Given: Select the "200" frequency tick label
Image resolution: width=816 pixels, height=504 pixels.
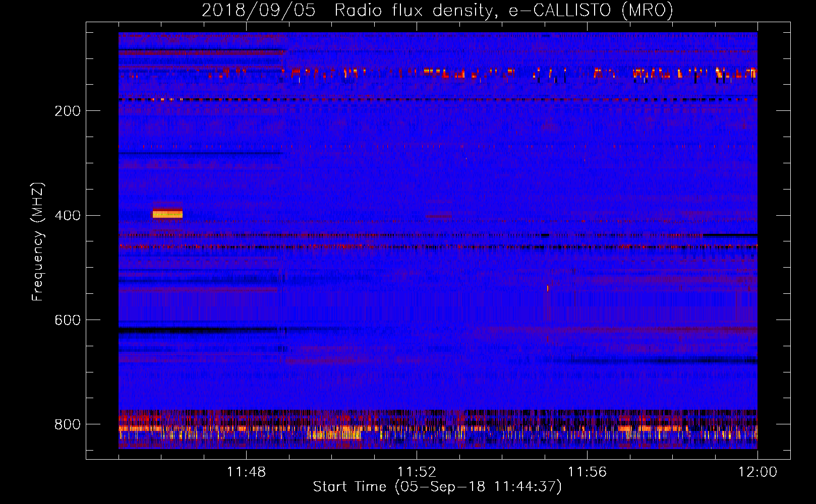Looking at the screenshot, I should 68,111.
